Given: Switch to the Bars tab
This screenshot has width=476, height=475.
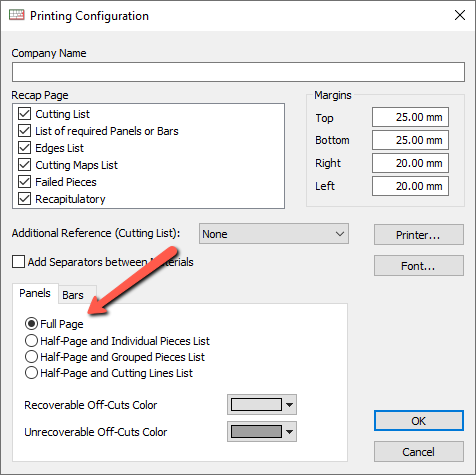Looking at the screenshot, I should pos(73,295).
